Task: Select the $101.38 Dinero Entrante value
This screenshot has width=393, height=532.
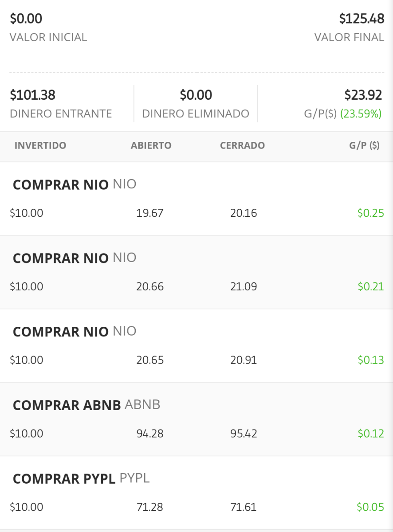Action: 32,95
